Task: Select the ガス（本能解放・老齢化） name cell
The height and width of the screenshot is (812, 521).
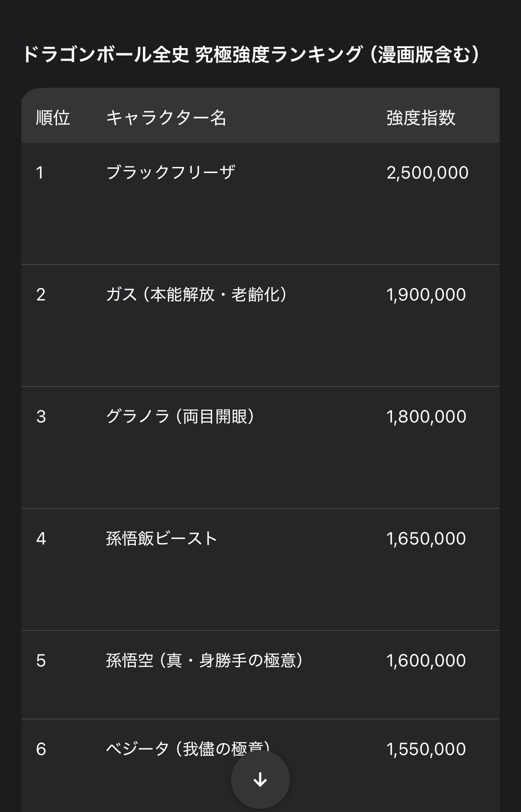Action: (197, 294)
